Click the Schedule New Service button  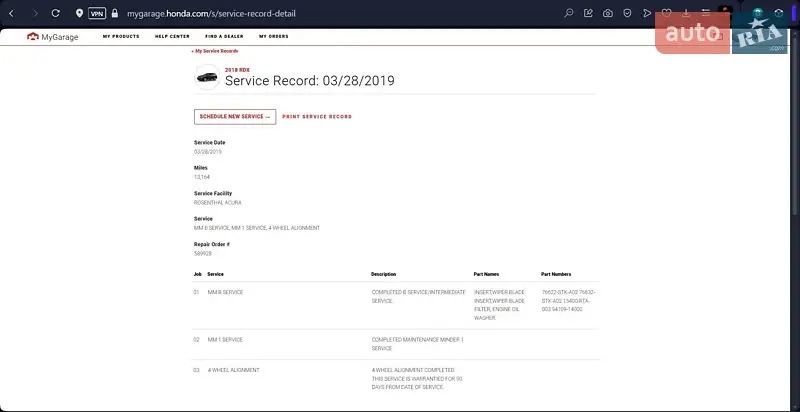[234, 116]
